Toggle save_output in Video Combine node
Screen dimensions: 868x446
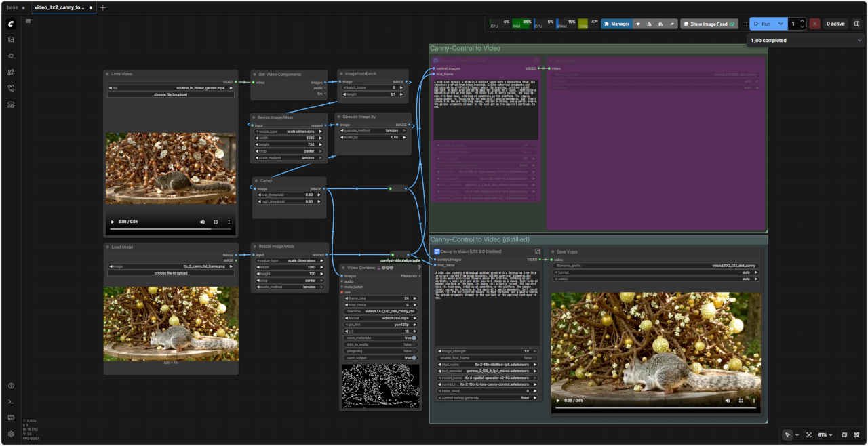click(413, 357)
